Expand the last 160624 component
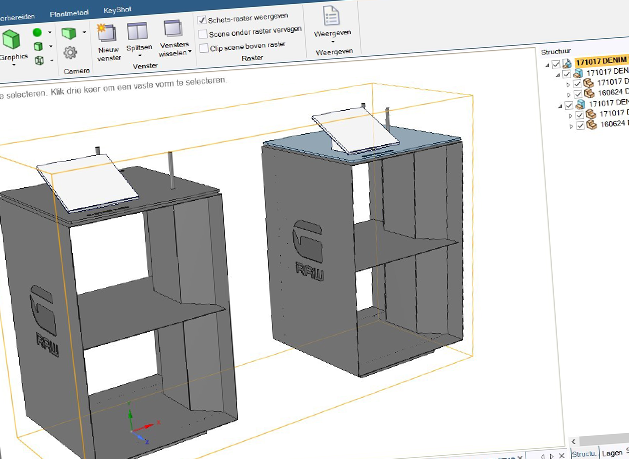Image resolution: width=629 pixels, height=459 pixels. (571, 126)
